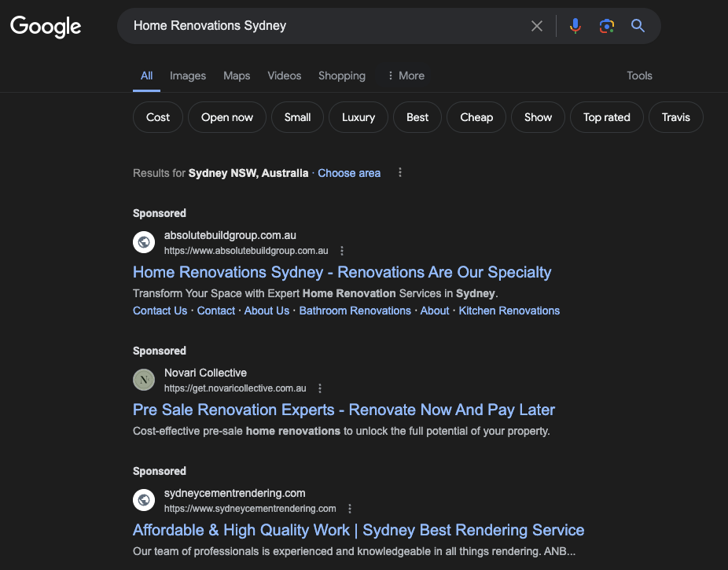The width and height of the screenshot is (728, 570).
Task: Switch to the Maps tab
Action: (237, 75)
